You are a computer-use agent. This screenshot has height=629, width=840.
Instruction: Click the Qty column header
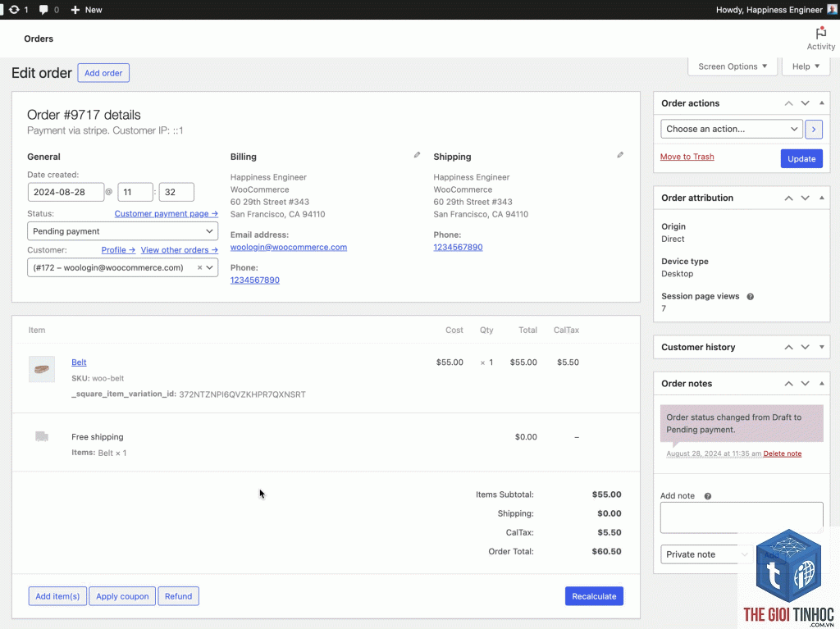[x=486, y=330]
